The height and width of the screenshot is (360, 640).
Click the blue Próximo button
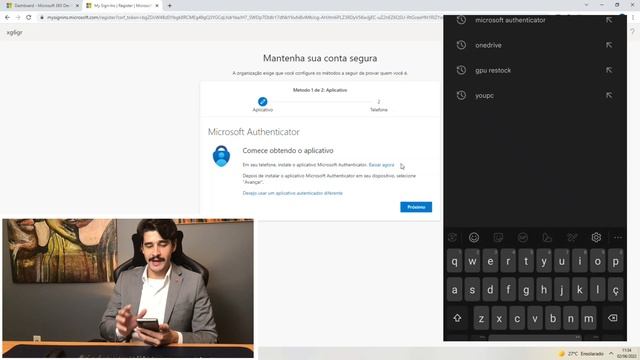[416, 207]
